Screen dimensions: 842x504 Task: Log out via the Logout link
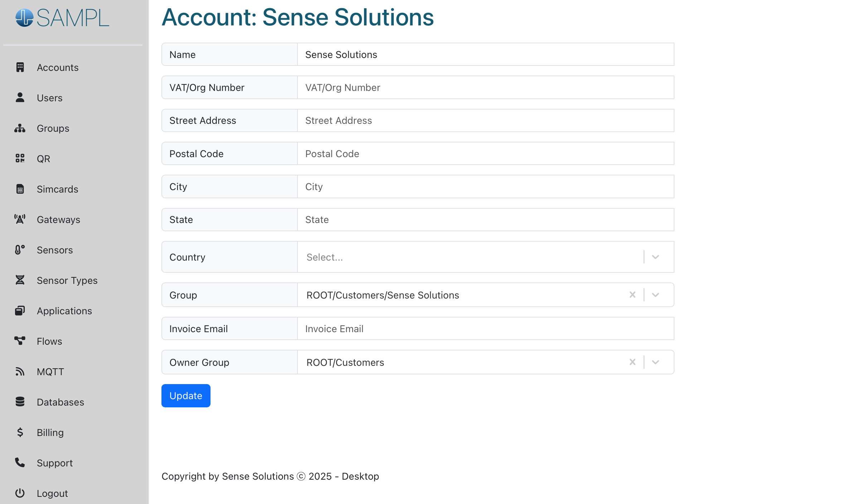52,493
